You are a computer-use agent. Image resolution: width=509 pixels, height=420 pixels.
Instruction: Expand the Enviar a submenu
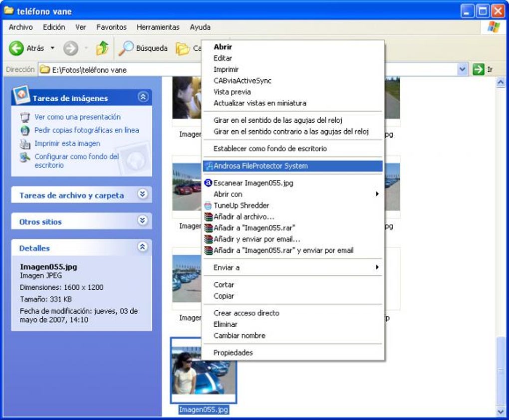(292, 268)
